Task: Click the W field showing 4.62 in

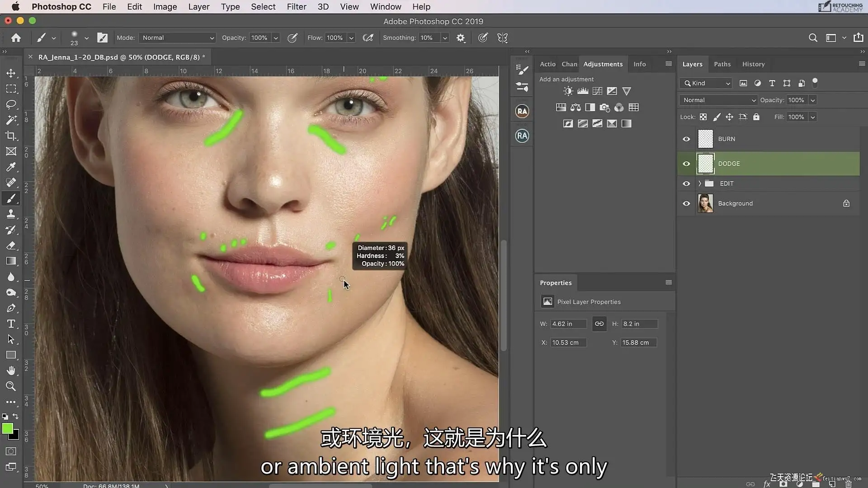Action: pos(568,324)
